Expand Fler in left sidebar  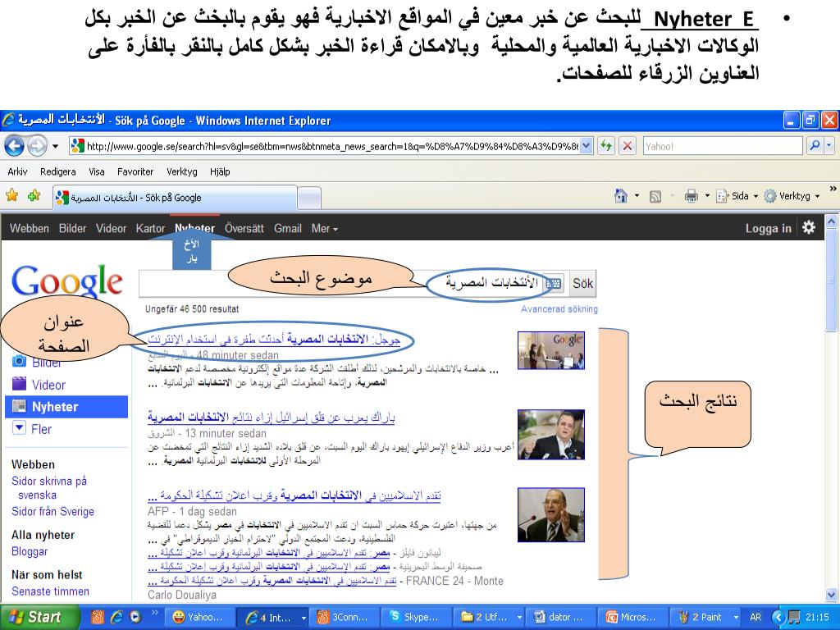click(x=41, y=429)
